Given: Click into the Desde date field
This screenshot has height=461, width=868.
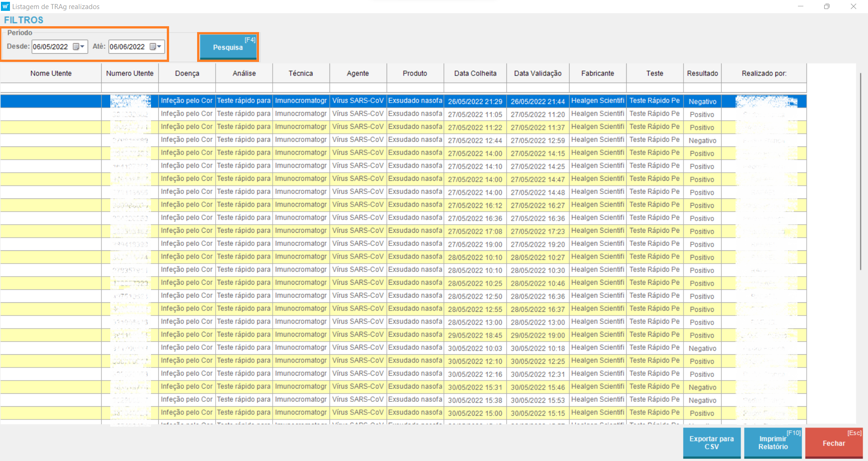Looking at the screenshot, I should tap(51, 47).
